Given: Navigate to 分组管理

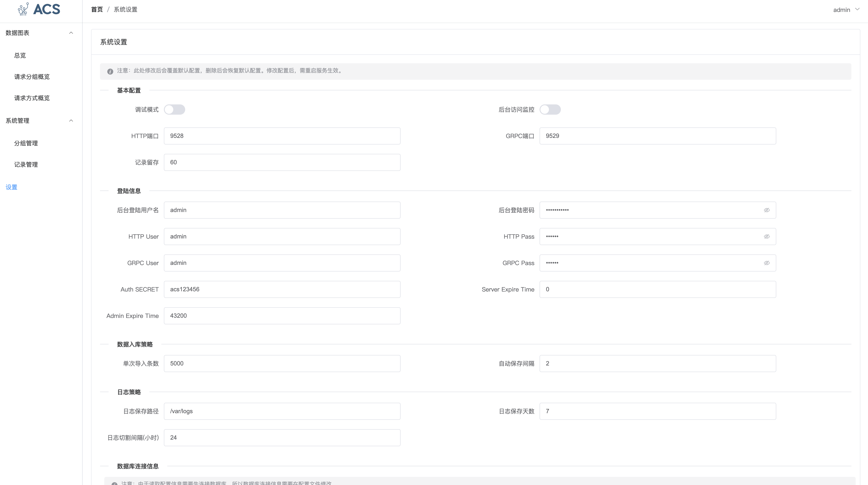Looking at the screenshot, I should (x=26, y=143).
